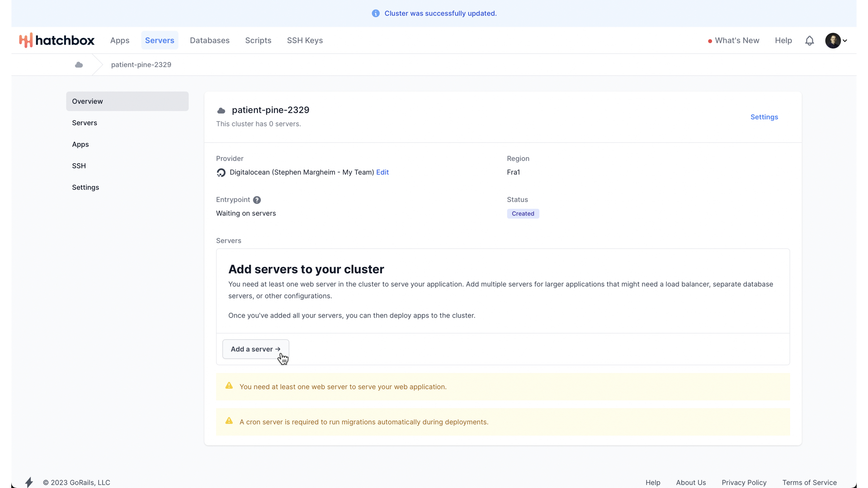Open SSH in the left sidebar
The width and height of the screenshot is (868, 488).
[79, 166]
